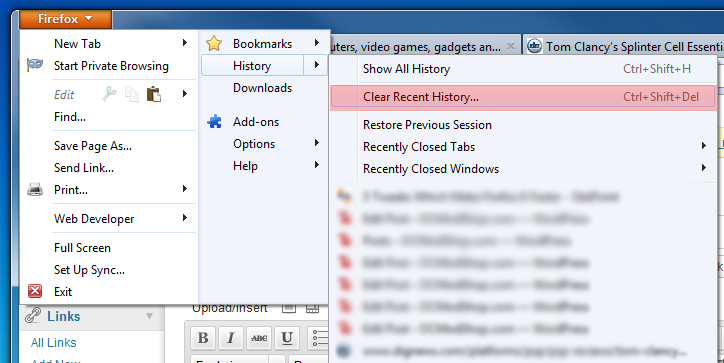Click the Copy pages icon
The image size is (724, 363).
(x=132, y=94)
